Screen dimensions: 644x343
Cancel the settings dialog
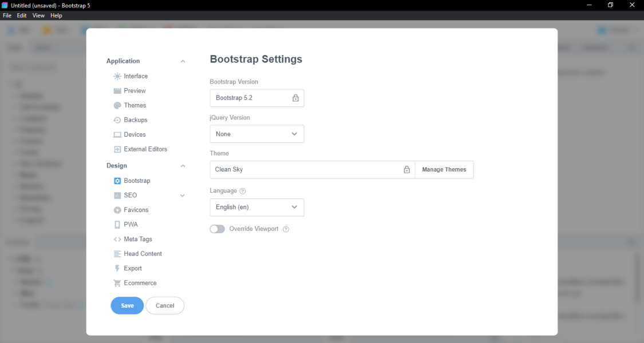point(165,306)
